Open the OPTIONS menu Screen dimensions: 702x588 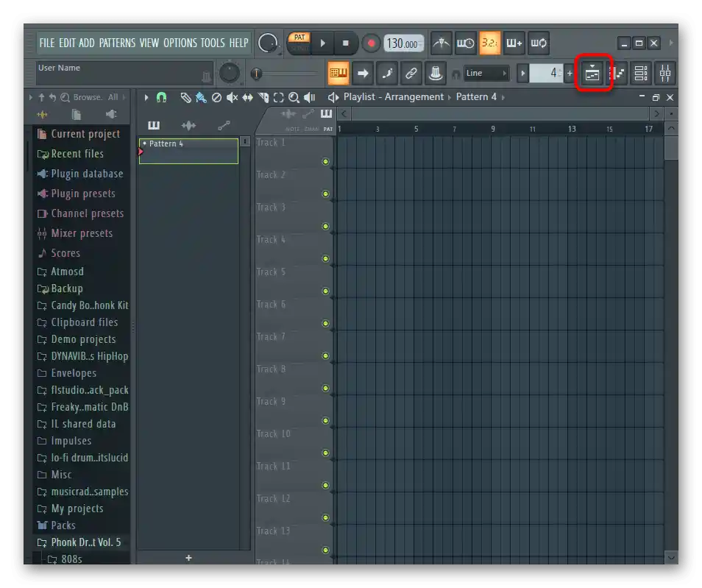pos(180,43)
